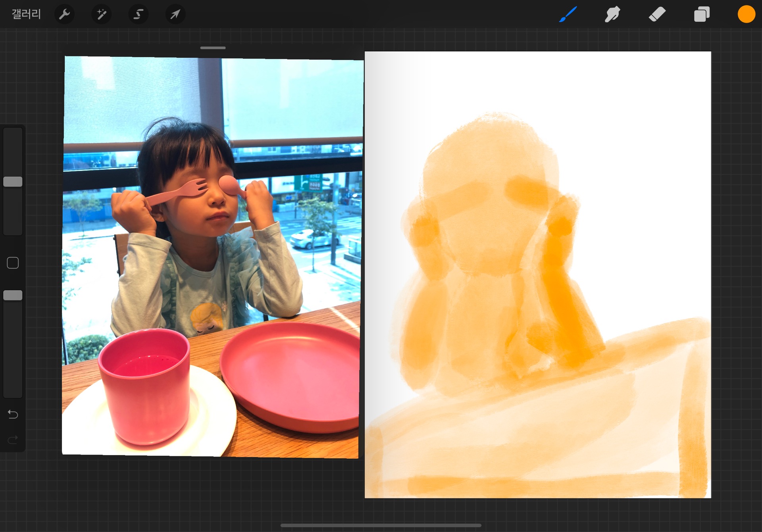Undo the last stroke with the arrow

[13, 414]
